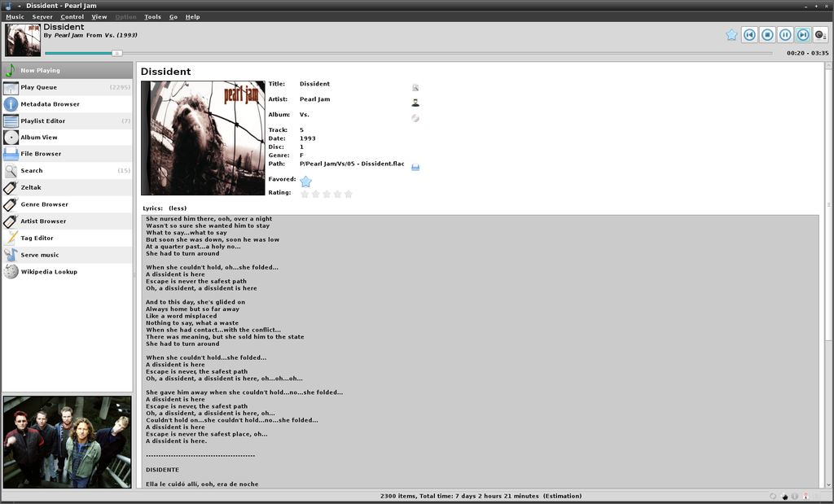This screenshot has width=834, height=504.
Task: Stop playback
Action: 767,35
